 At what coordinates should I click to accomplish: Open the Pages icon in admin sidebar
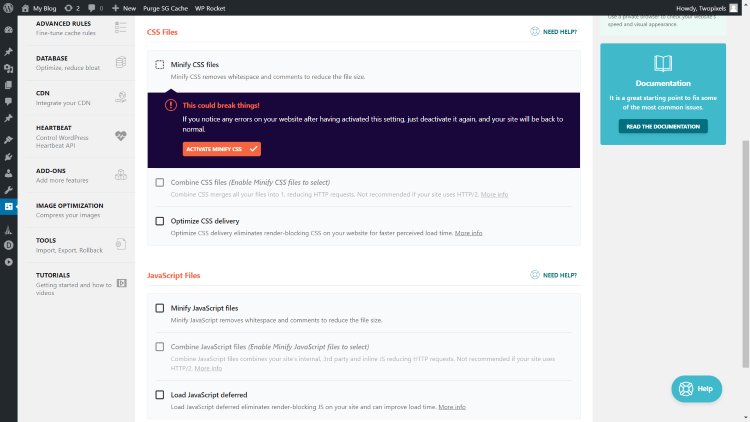(9, 85)
